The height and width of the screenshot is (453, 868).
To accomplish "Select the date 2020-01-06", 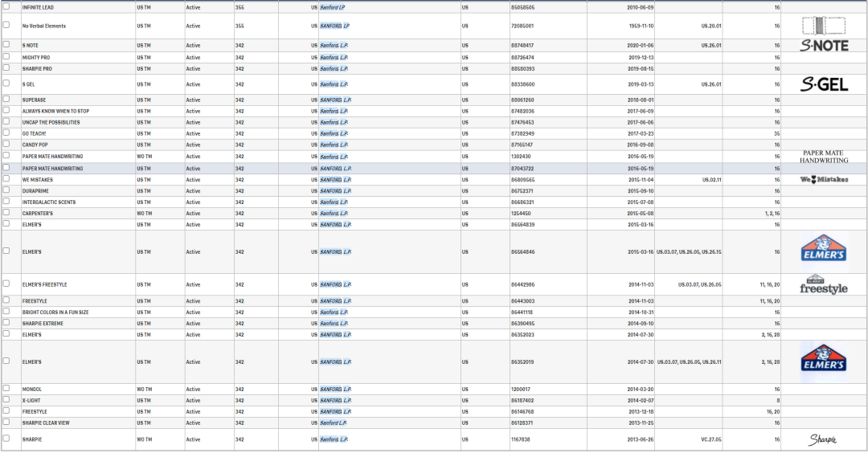I will tap(641, 45).
